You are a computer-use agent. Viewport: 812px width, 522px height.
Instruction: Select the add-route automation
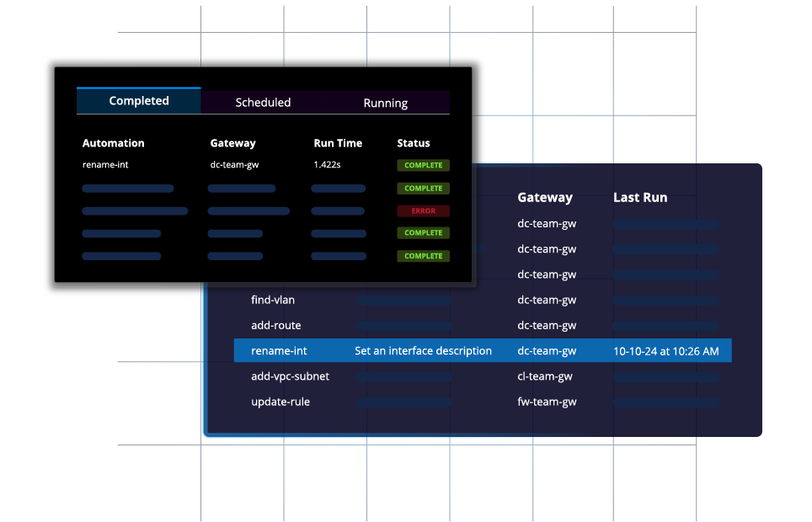275,325
